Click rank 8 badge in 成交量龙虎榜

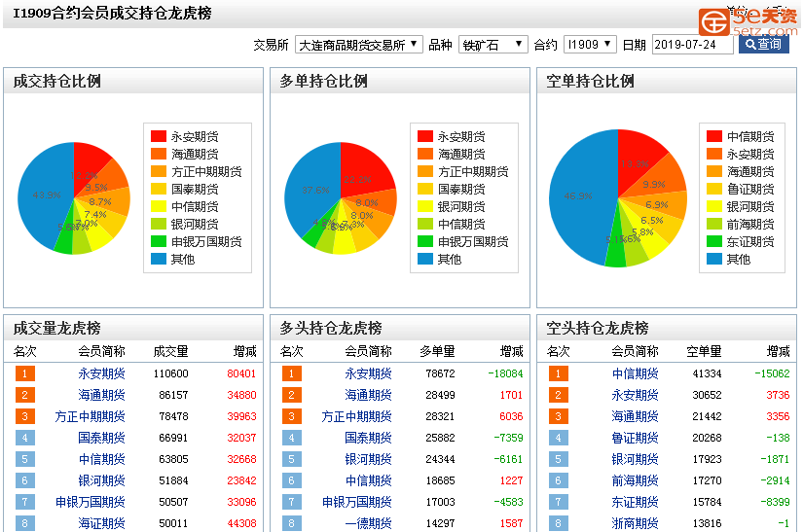point(24,523)
